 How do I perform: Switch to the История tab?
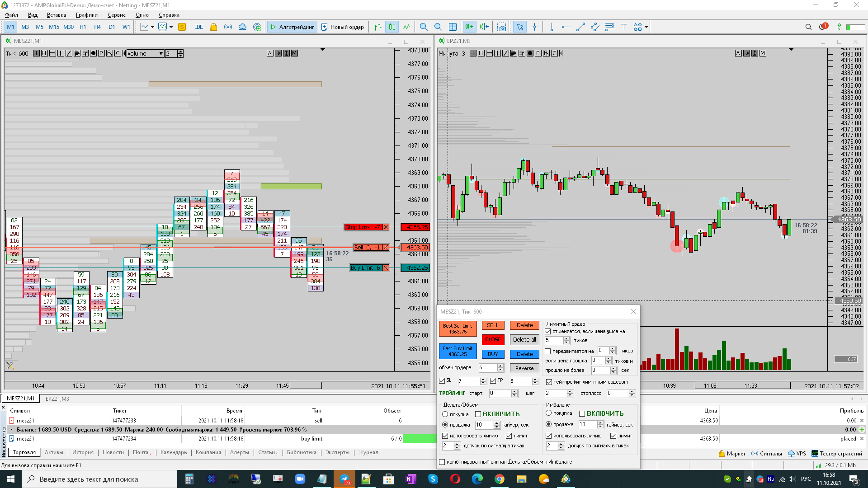83,452
